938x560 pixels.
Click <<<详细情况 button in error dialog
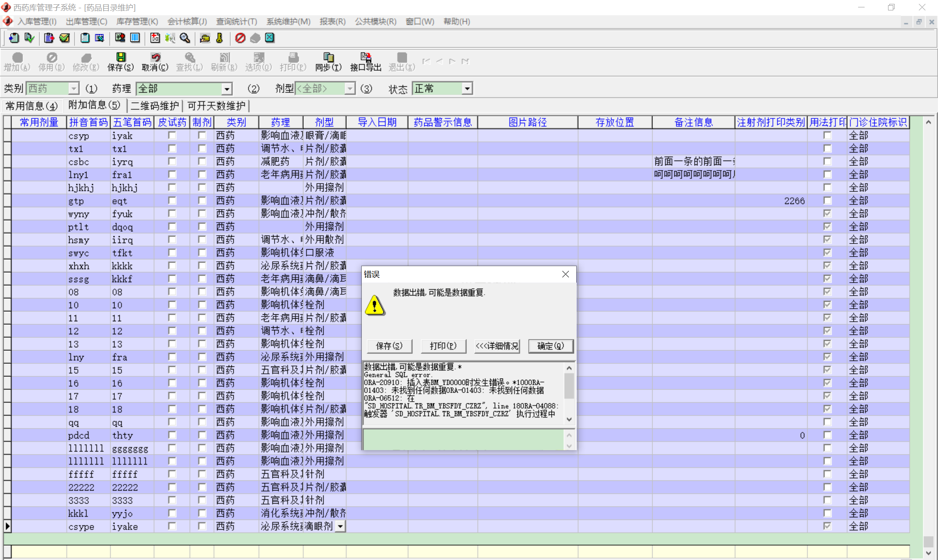[x=497, y=346]
